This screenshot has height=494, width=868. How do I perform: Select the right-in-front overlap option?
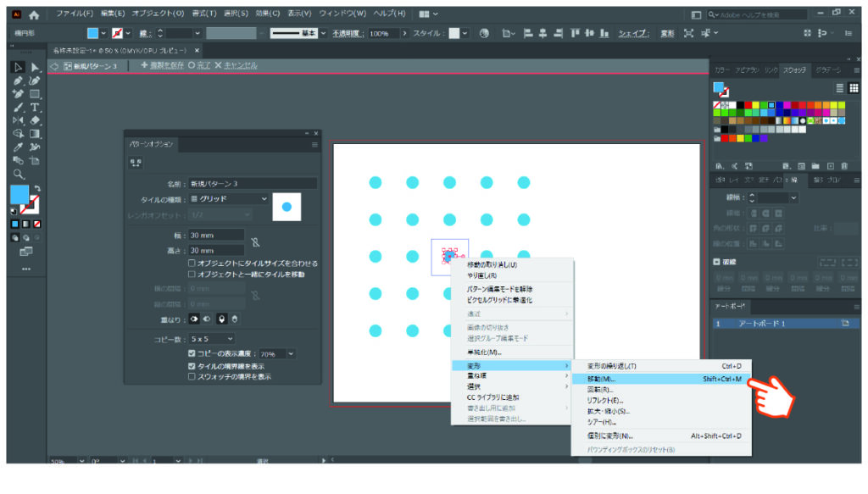(x=207, y=319)
